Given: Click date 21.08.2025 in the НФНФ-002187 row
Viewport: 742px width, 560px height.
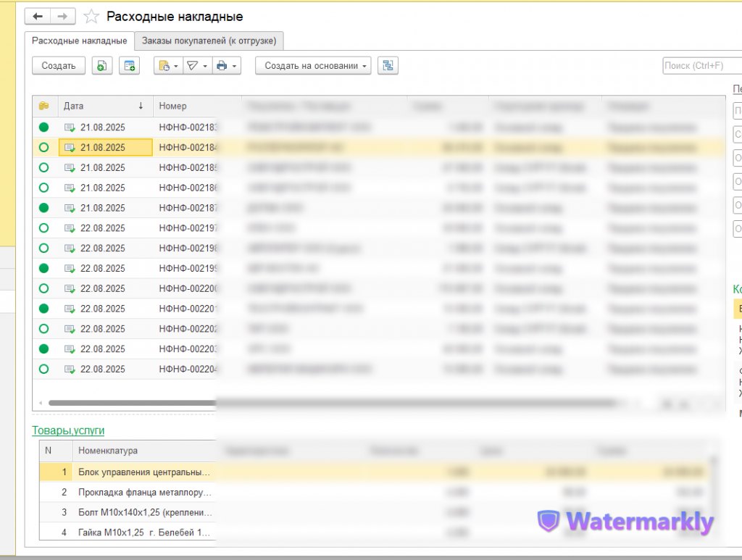Looking at the screenshot, I should 103,208.
